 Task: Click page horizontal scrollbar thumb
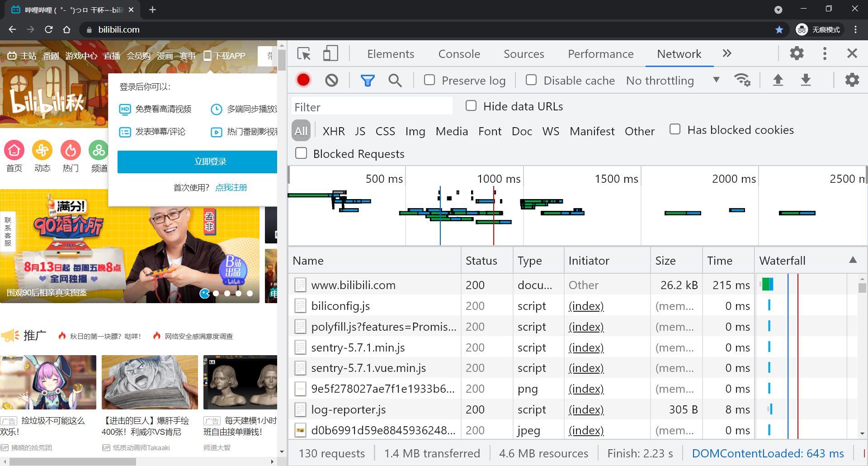(x=72, y=461)
